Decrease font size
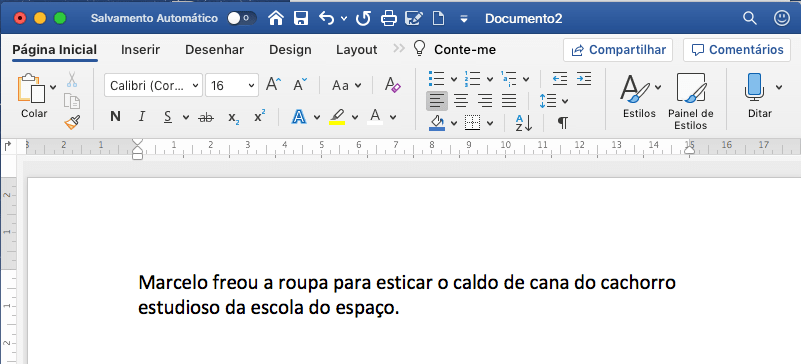 (300, 85)
